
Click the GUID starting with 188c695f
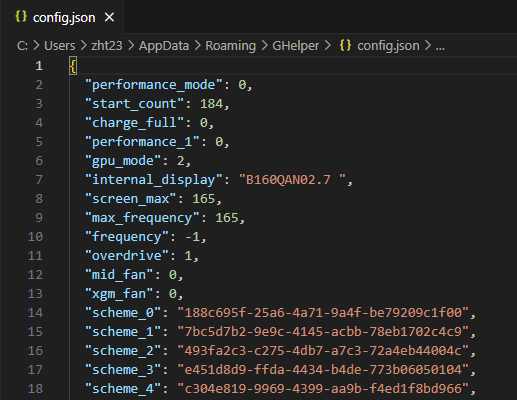click(323, 313)
